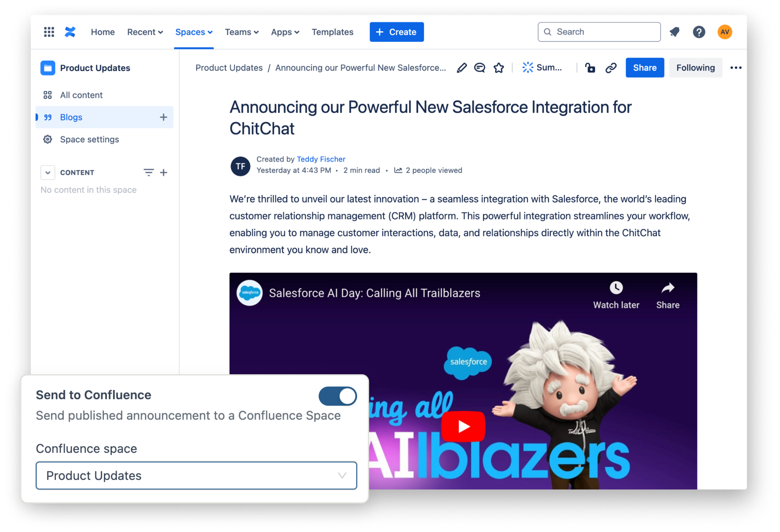
Task: Click into the Search field
Action: (599, 32)
